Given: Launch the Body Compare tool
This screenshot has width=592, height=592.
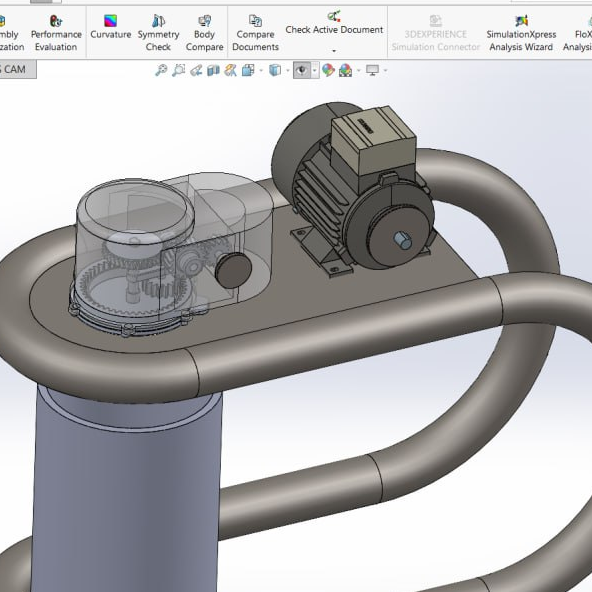Looking at the screenshot, I should point(204,33).
